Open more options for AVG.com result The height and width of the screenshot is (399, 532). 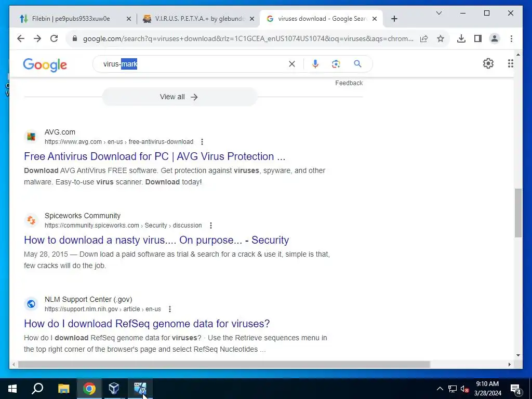point(202,142)
